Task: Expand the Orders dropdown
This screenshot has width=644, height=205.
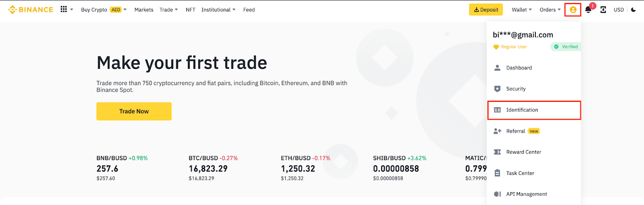Action: (550, 10)
